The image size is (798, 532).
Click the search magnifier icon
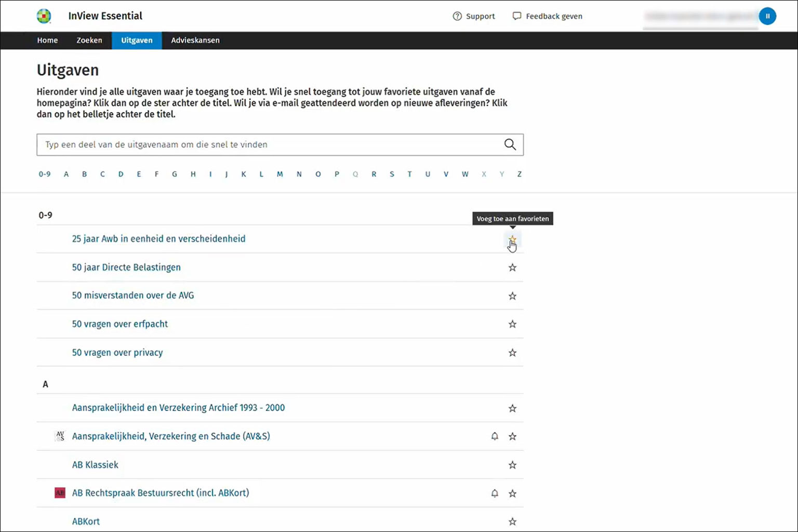[510, 145]
